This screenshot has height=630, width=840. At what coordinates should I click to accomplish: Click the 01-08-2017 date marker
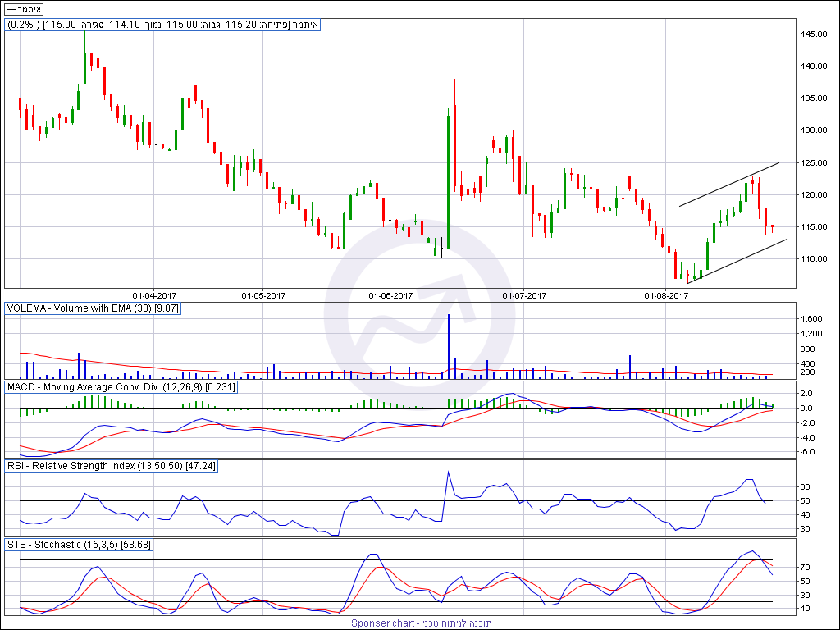click(666, 294)
